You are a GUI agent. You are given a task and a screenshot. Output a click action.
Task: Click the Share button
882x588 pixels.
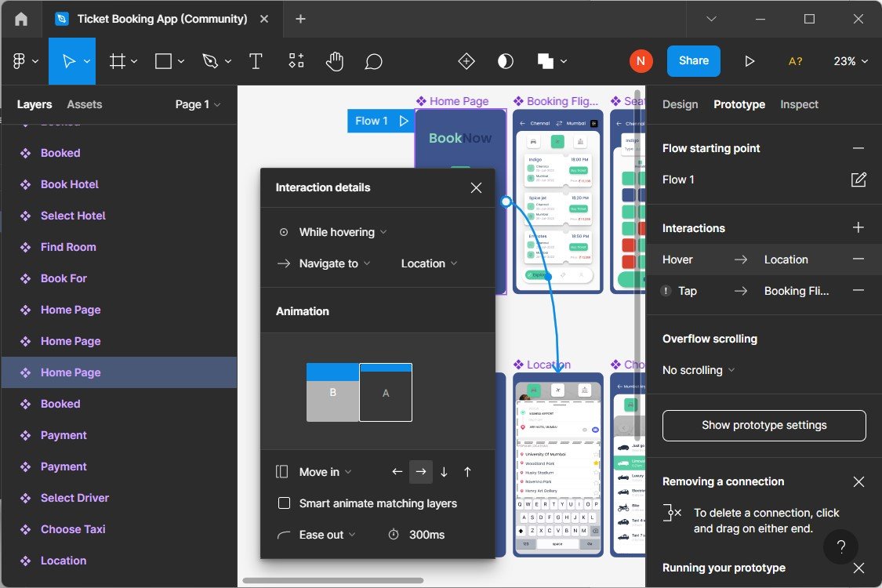[693, 61]
